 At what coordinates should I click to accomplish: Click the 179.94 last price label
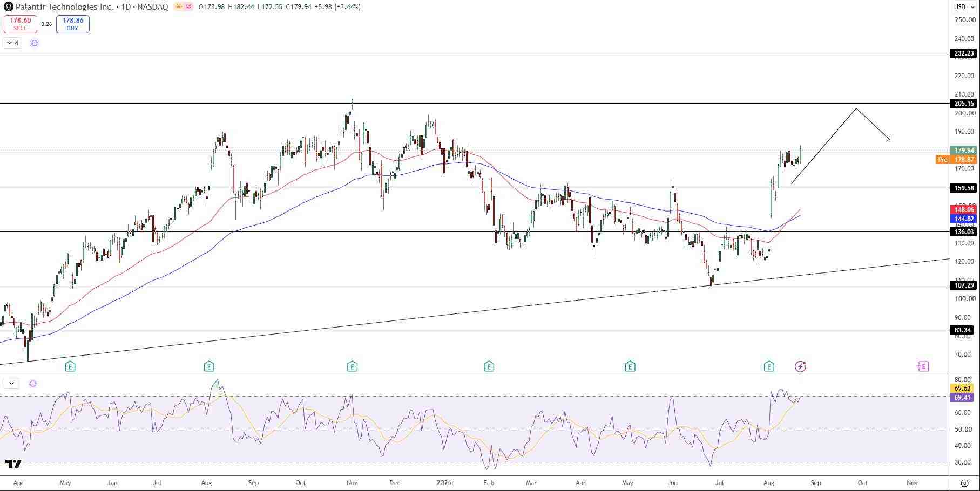964,151
